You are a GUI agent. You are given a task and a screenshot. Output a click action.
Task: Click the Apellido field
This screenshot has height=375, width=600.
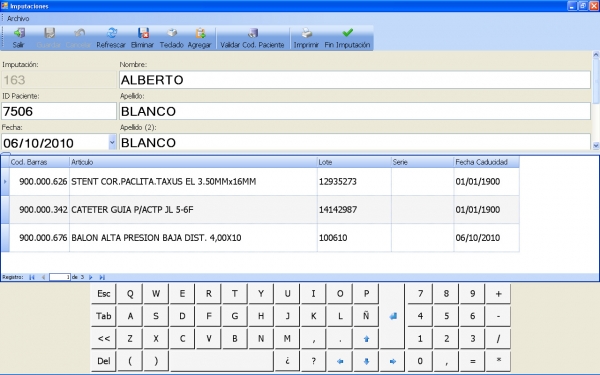(355, 111)
